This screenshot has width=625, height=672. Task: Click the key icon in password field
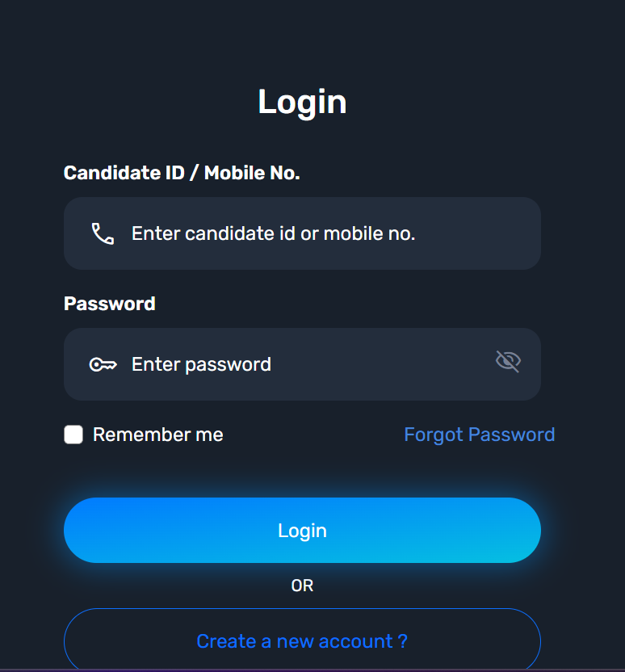coord(103,365)
